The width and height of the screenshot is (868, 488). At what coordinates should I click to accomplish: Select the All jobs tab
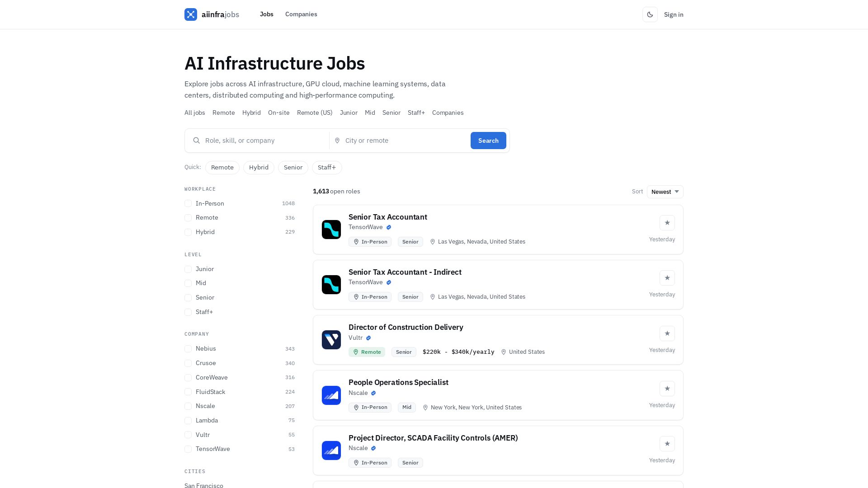tap(195, 113)
